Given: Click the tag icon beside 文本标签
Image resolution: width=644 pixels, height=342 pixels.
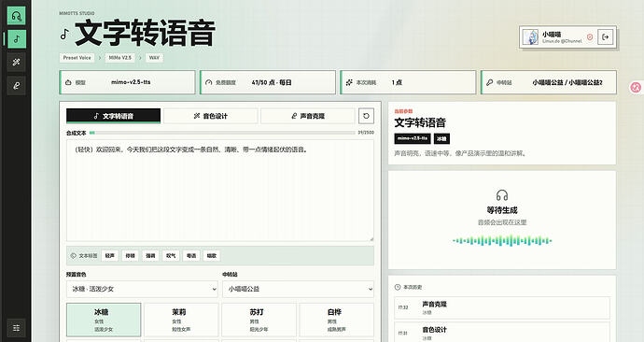Looking at the screenshot, I should pyautogui.click(x=73, y=255).
